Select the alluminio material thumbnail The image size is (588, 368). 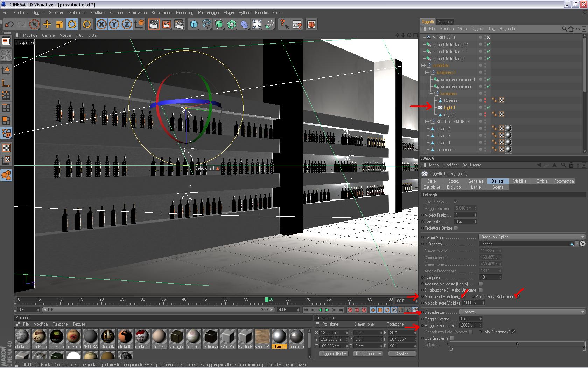(279, 337)
